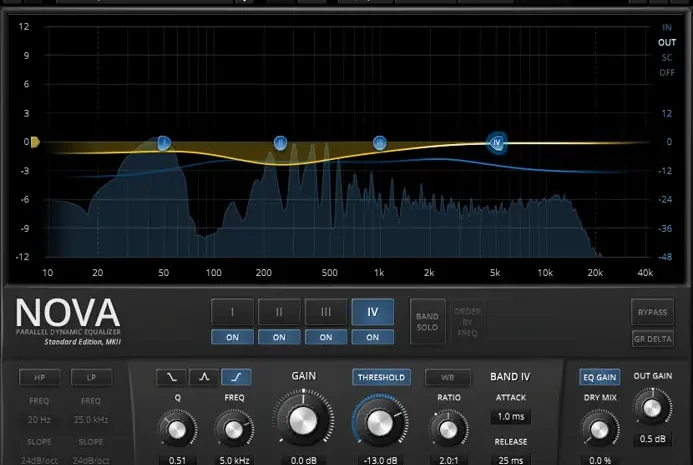The width and height of the screenshot is (693, 465).
Task: Select band II tab
Action: coord(279,312)
